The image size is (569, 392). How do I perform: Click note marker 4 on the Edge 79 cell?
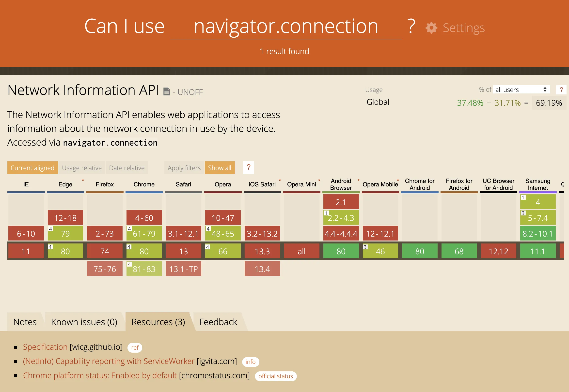pos(50,229)
